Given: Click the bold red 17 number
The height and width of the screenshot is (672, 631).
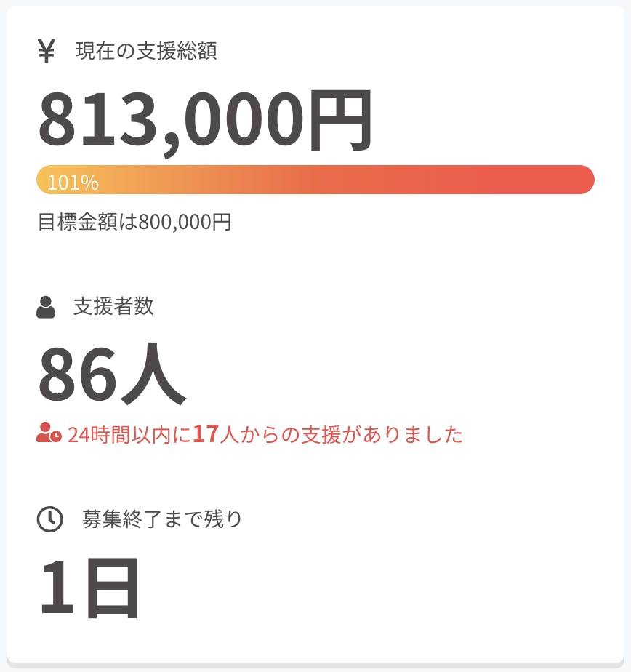Looking at the screenshot, I should click(x=206, y=435).
